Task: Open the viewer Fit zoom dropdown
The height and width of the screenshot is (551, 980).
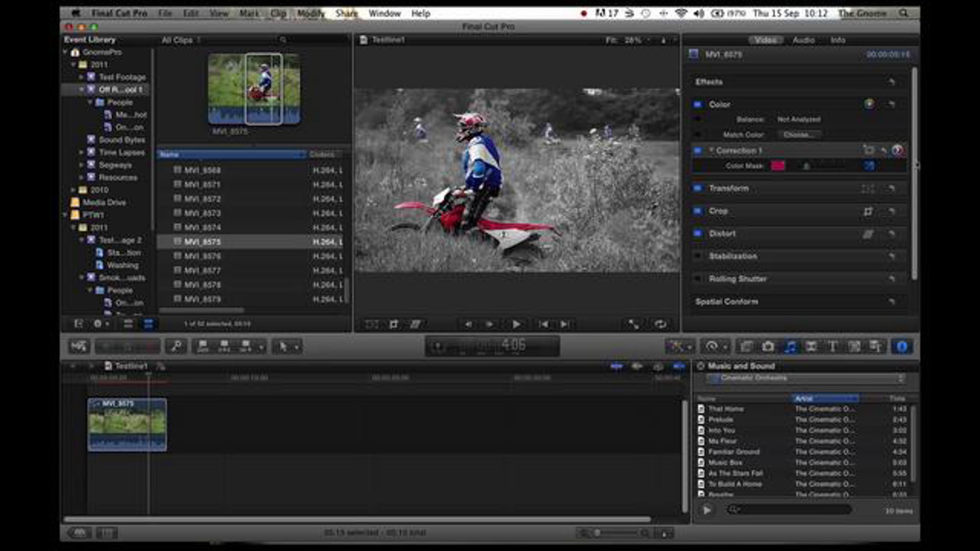Action: (627, 40)
